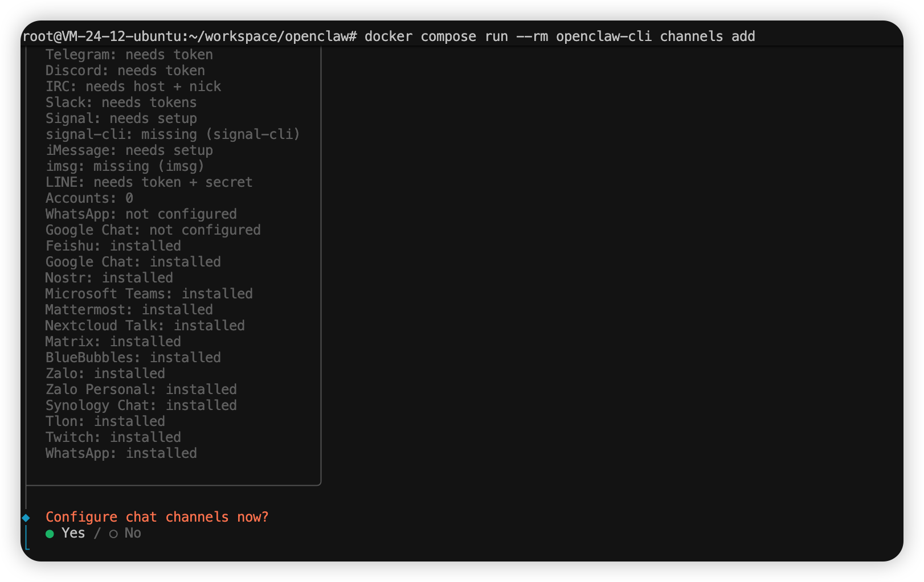The image size is (924, 582).
Task: Click the "Configure chat channels now?" prompt
Action: 157,517
